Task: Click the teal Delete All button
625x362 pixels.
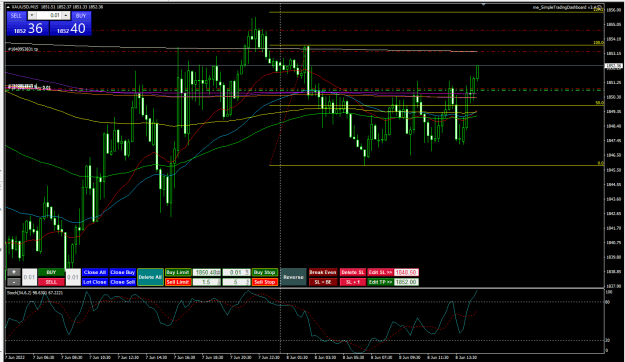Action: [150, 277]
